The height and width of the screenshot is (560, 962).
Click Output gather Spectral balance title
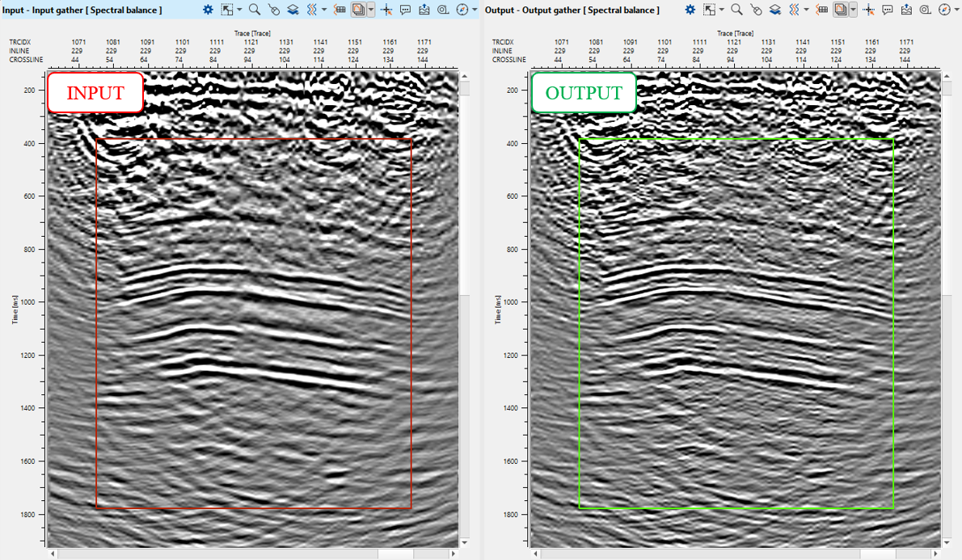click(x=572, y=10)
